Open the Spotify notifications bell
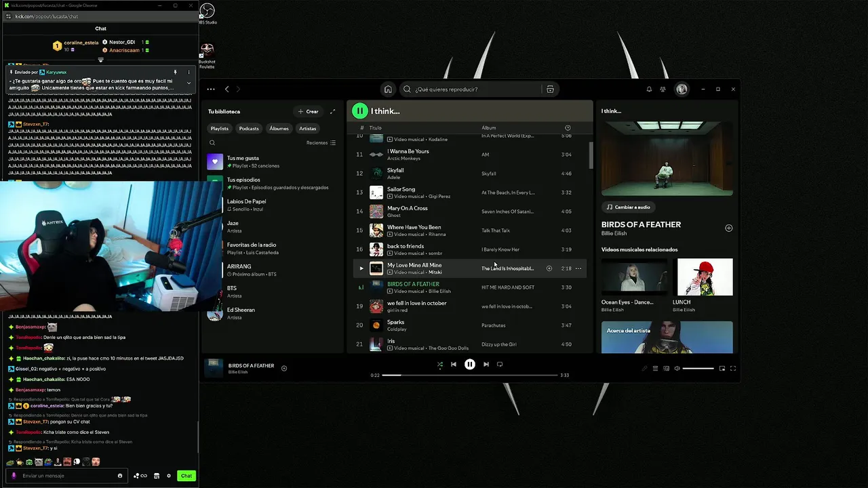This screenshot has height=488, width=868. click(x=649, y=89)
